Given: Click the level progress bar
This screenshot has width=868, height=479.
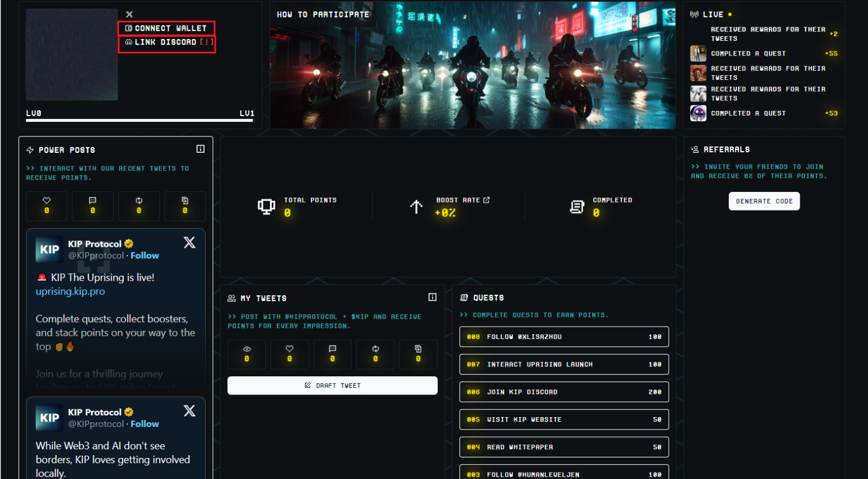Looking at the screenshot, I should click(x=140, y=121).
